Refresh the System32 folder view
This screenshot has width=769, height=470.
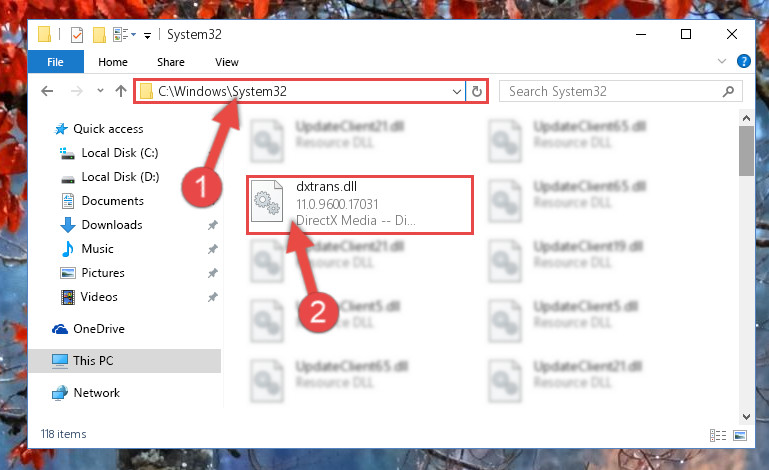(x=476, y=91)
